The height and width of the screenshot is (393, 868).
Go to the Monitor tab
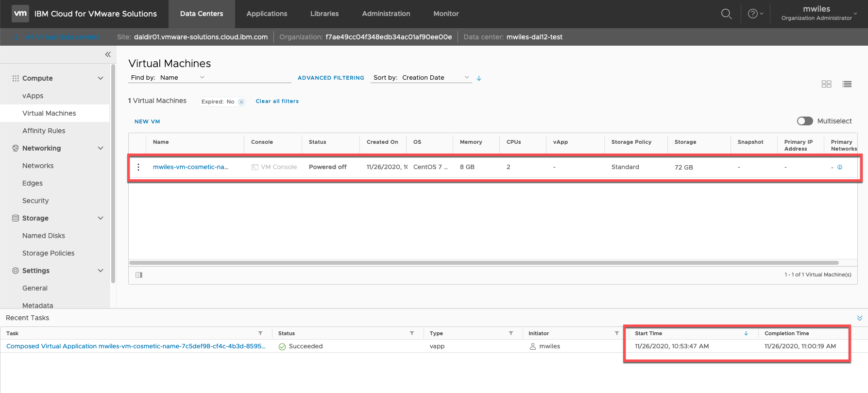pos(446,14)
